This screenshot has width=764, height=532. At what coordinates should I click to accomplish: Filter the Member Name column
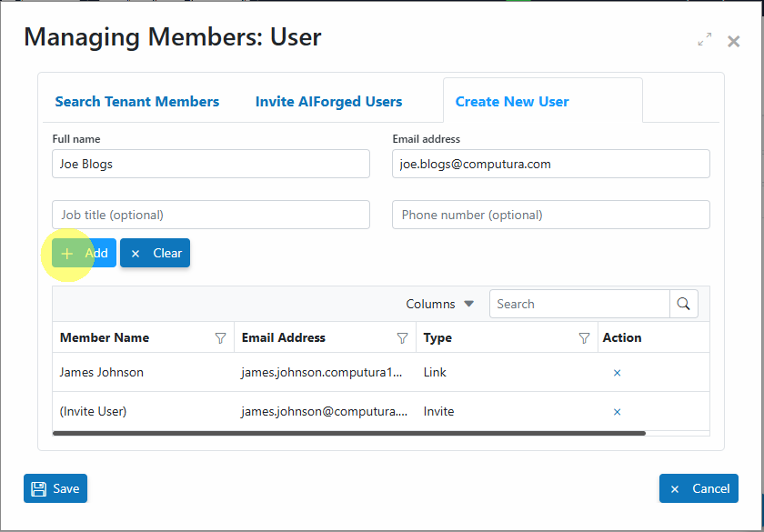click(221, 338)
